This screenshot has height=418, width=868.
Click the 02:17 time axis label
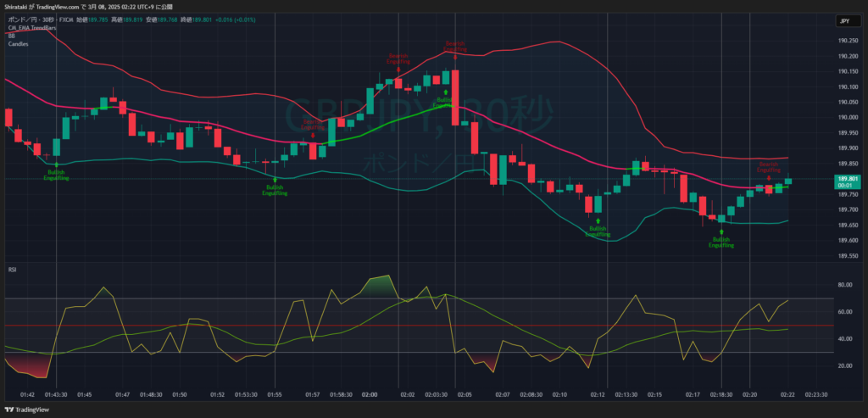coord(693,395)
